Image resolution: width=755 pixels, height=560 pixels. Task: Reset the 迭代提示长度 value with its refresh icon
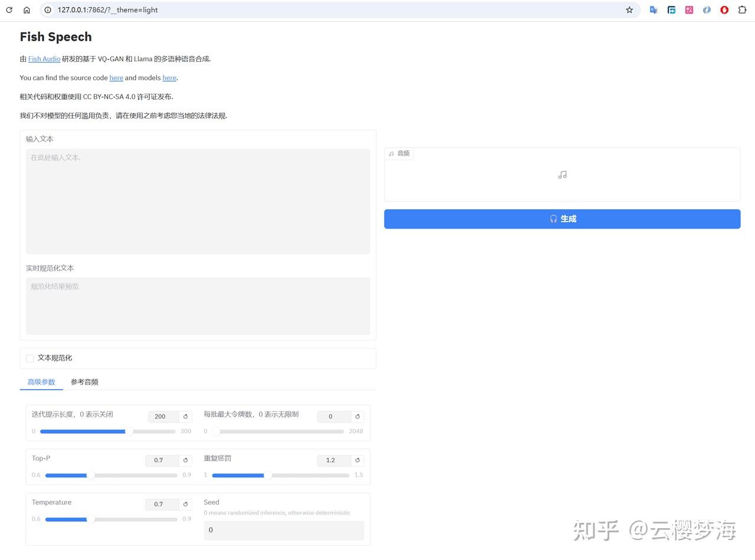click(185, 416)
